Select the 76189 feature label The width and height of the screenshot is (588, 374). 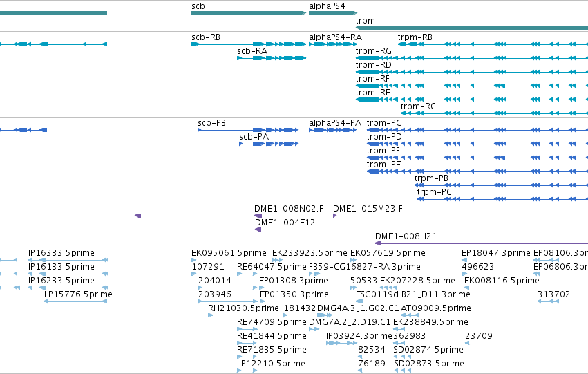coord(372,364)
